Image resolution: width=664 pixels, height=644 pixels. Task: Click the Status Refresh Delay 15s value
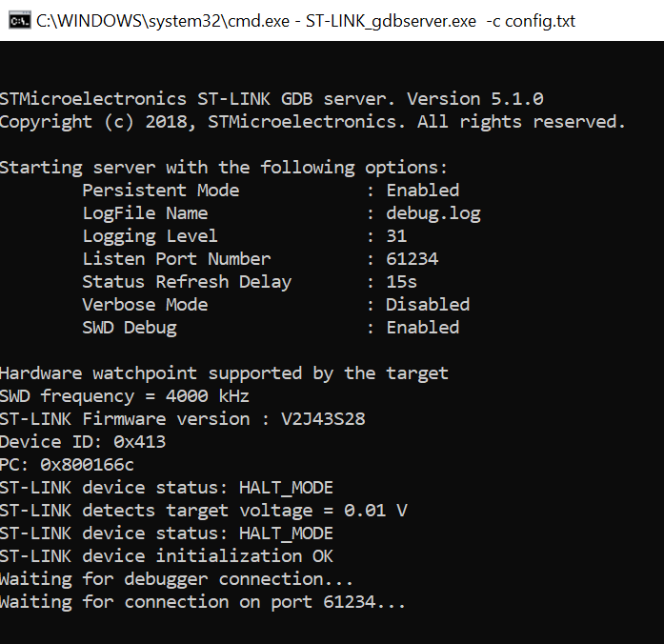401,282
